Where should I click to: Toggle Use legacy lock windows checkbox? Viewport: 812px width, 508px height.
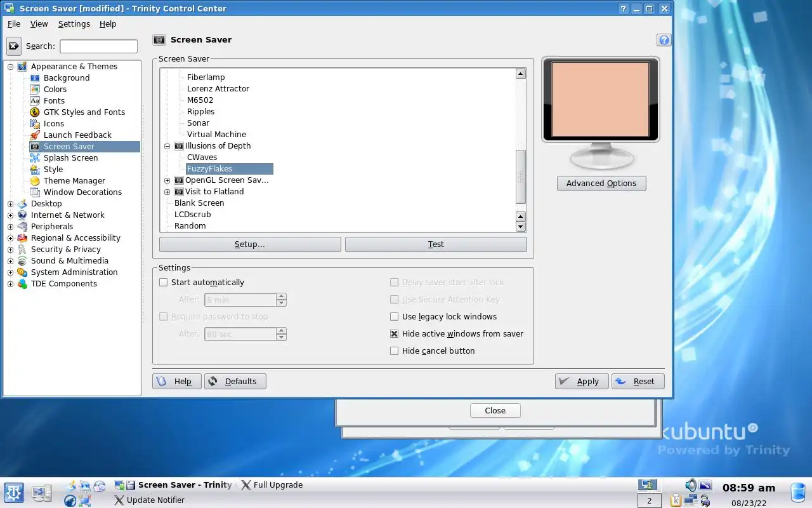point(395,317)
